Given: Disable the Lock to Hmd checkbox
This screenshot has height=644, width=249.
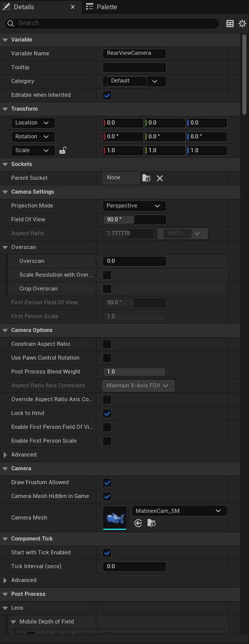Looking at the screenshot, I should (x=107, y=413).
